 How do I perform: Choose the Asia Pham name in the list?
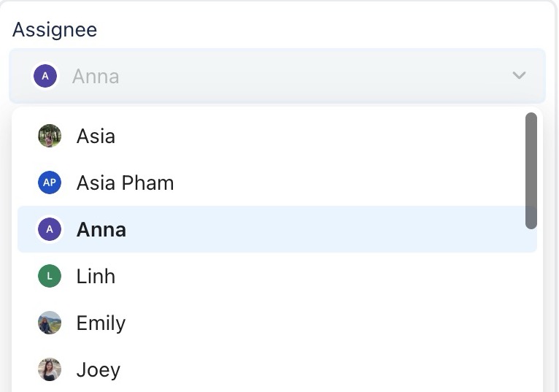tap(125, 183)
